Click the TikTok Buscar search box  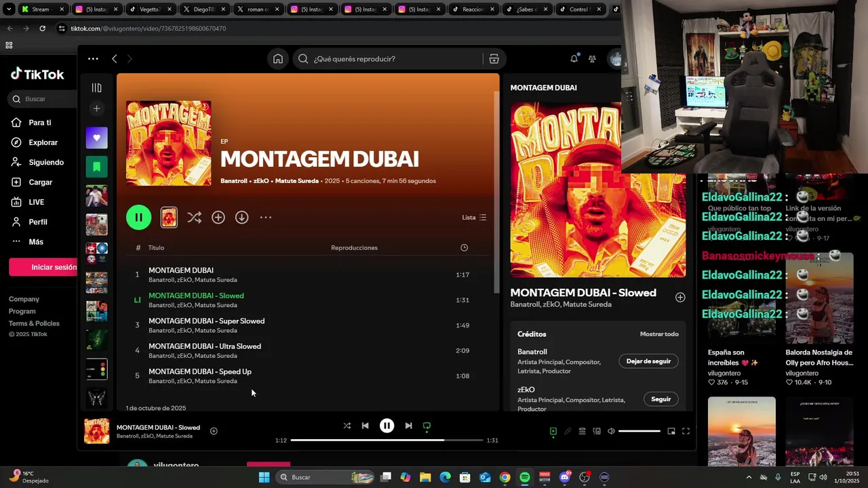pos(43,99)
